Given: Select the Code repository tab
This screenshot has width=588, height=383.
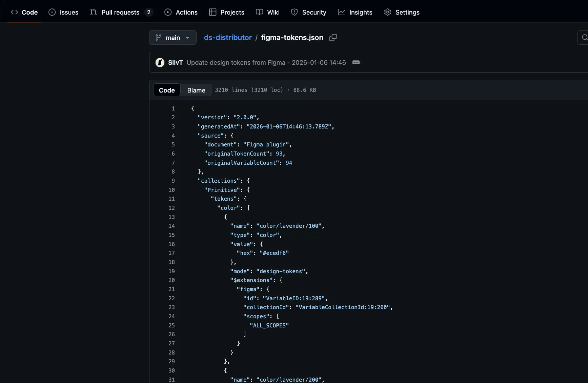Looking at the screenshot, I should coord(24,12).
